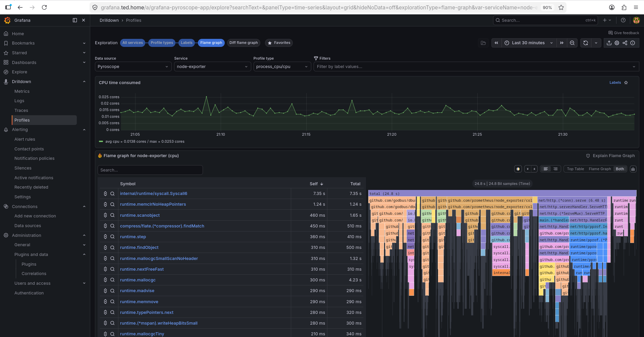Viewport: 644px width, 337px height.
Task: Select the Both view option
Action: click(x=620, y=169)
